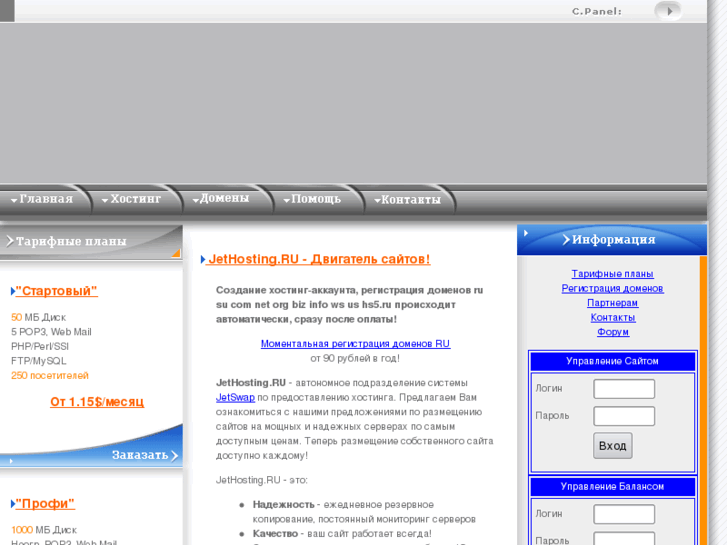Open the Главная menu tab
This screenshot has width=727, height=545.
42,199
